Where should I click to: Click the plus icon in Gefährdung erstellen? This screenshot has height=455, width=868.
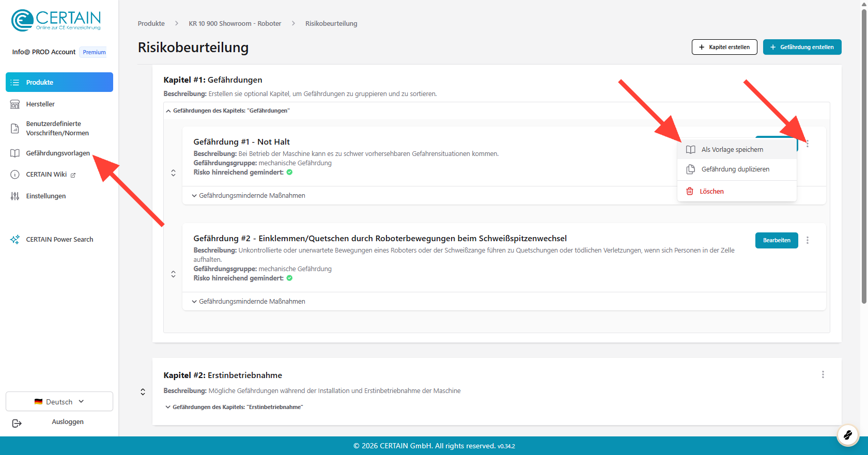pyautogui.click(x=773, y=47)
